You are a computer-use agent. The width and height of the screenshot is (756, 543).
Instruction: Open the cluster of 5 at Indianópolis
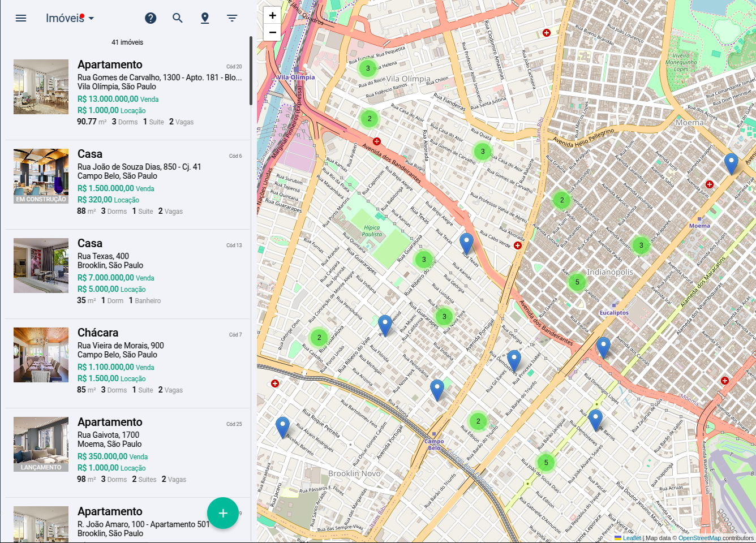[x=577, y=282]
